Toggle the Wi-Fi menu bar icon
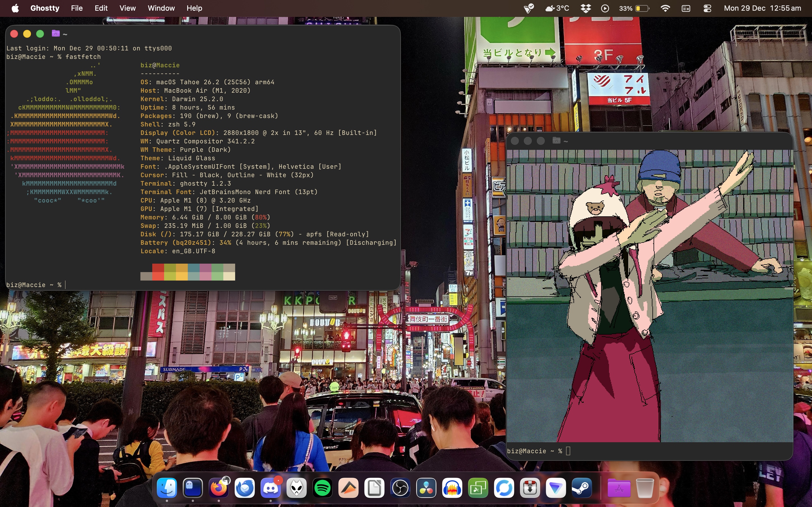812x507 pixels. coord(665,8)
